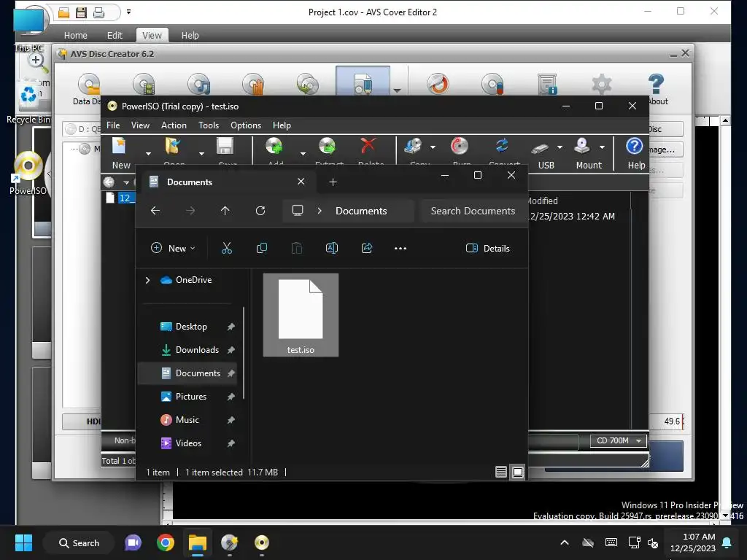Toggle the Details pane in Explorer

[488, 248]
